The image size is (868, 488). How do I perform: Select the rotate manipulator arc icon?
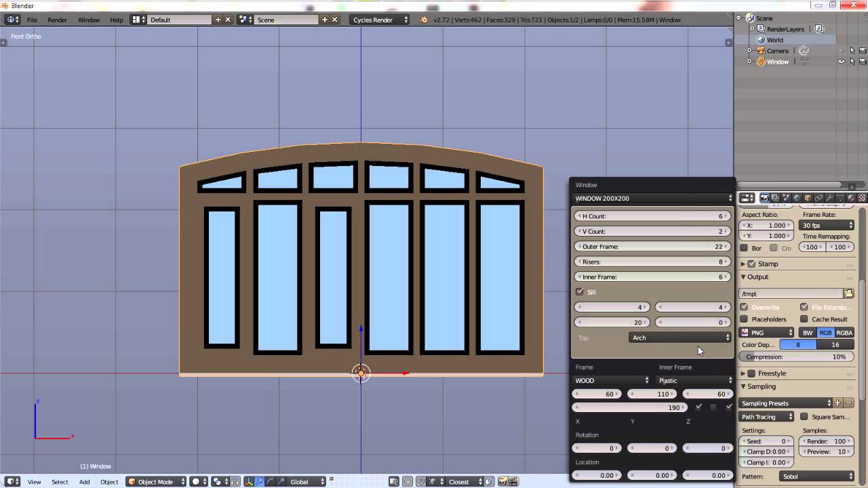(270, 482)
